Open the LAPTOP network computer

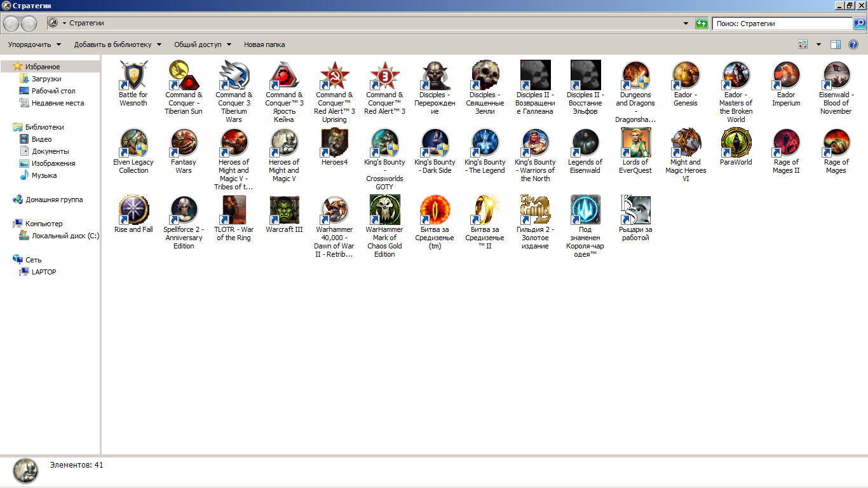[44, 272]
